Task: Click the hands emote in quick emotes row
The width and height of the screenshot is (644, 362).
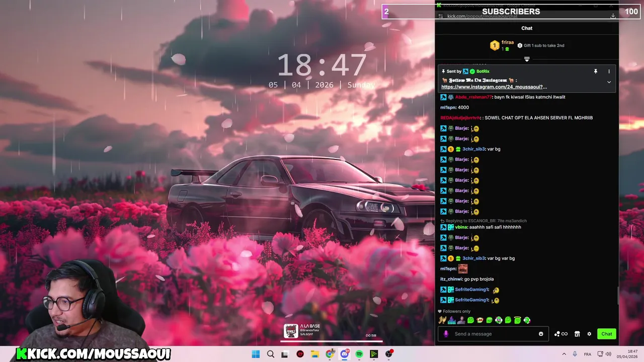Action: [442, 320]
